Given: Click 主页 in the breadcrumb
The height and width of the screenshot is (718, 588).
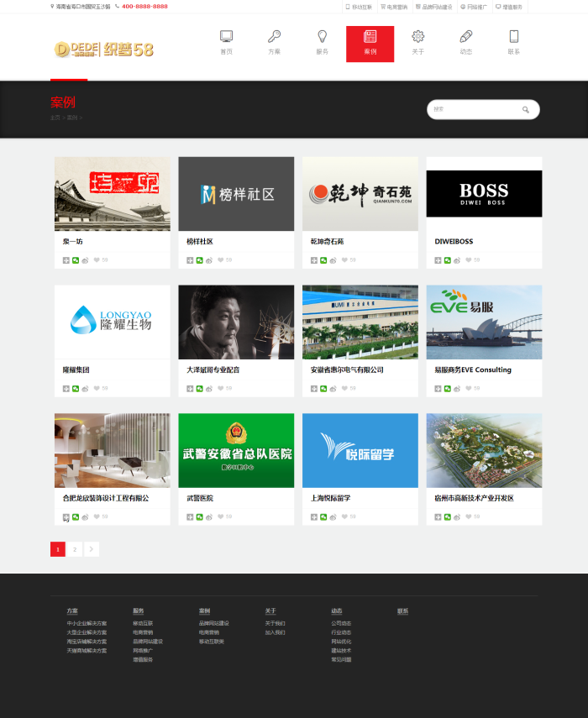Looking at the screenshot, I should [x=55, y=118].
